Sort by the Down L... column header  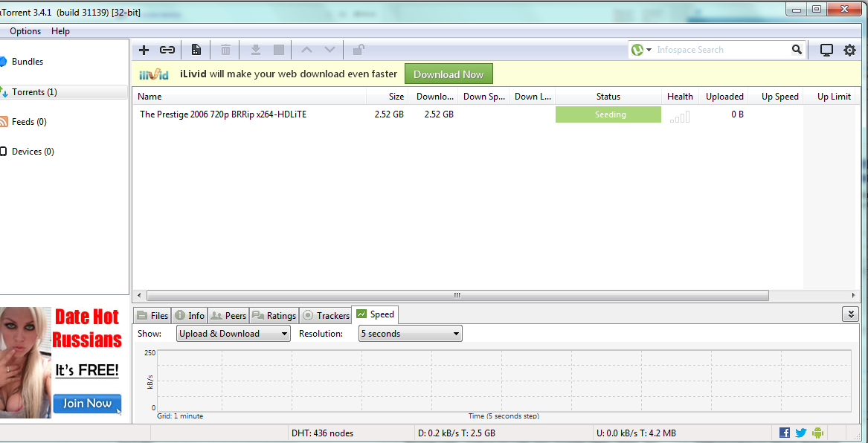[x=532, y=96]
